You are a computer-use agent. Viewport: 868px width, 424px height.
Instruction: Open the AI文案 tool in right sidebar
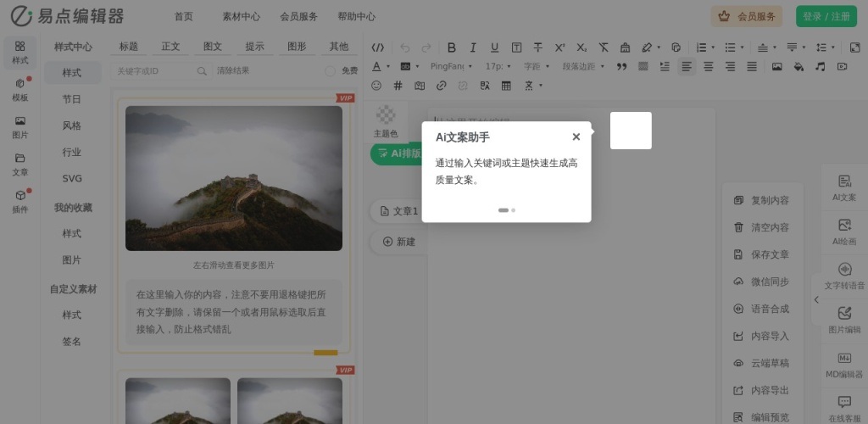point(843,187)
